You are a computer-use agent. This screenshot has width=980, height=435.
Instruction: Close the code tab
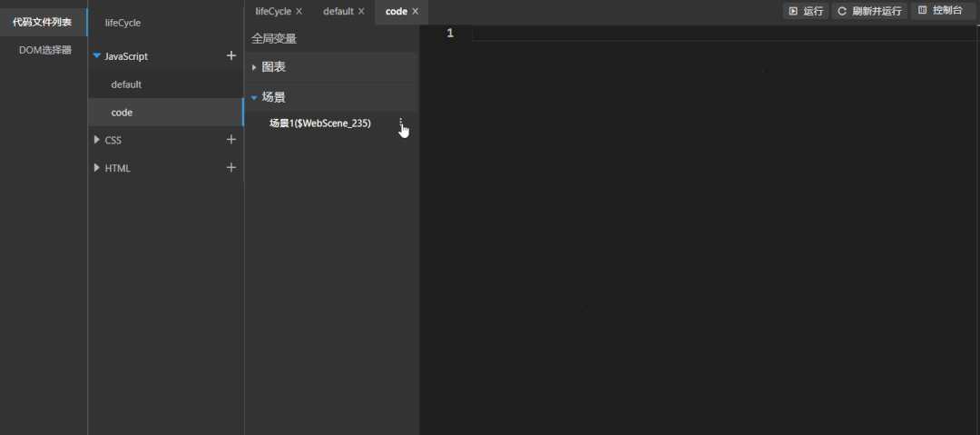(x=415, y=11)
